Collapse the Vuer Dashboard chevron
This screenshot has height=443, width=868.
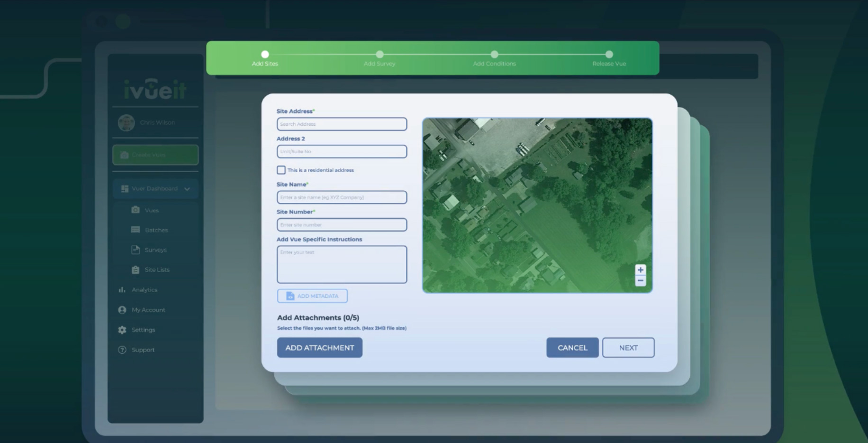tap(187, 189)
